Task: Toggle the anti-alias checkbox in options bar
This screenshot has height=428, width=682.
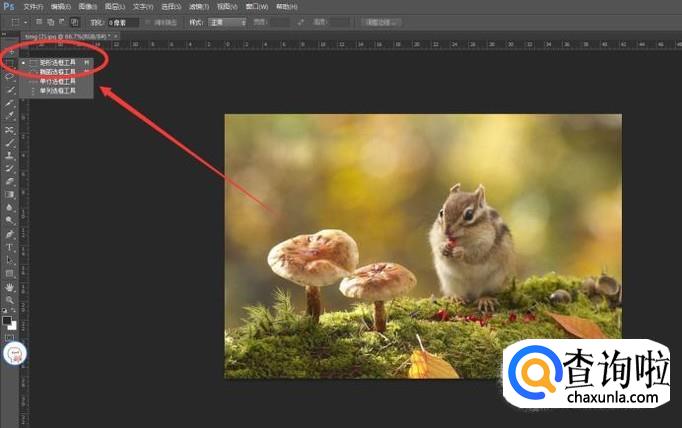Action: 148,21
